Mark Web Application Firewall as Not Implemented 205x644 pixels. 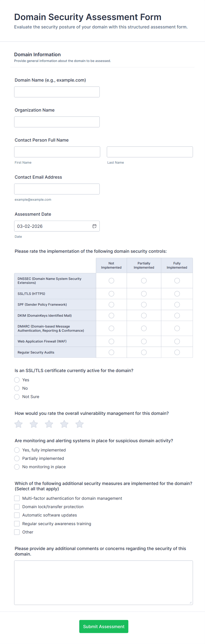[112, 341]
